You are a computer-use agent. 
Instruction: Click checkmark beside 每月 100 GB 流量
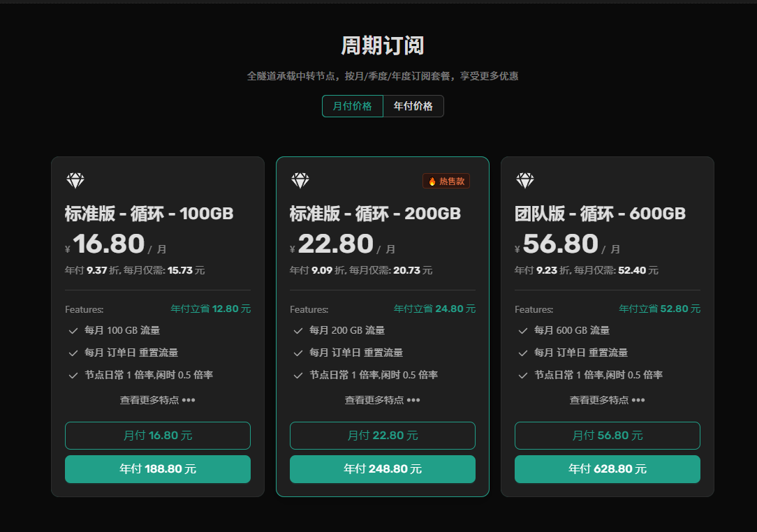tap(73, 331)
